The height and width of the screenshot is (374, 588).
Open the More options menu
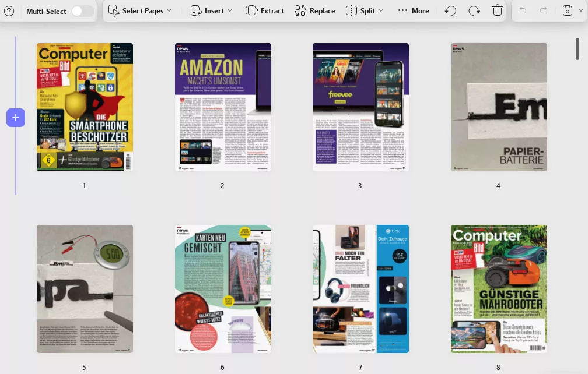[414, 11]
